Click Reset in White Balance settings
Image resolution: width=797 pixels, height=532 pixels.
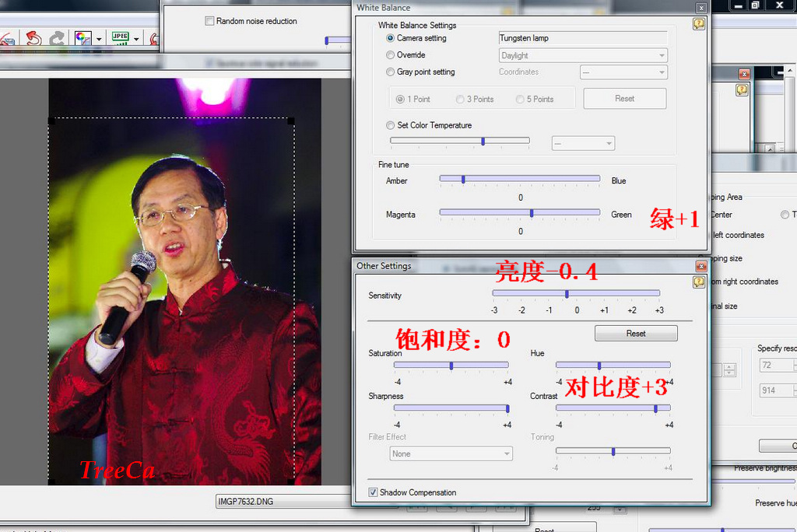click(624, 99)
